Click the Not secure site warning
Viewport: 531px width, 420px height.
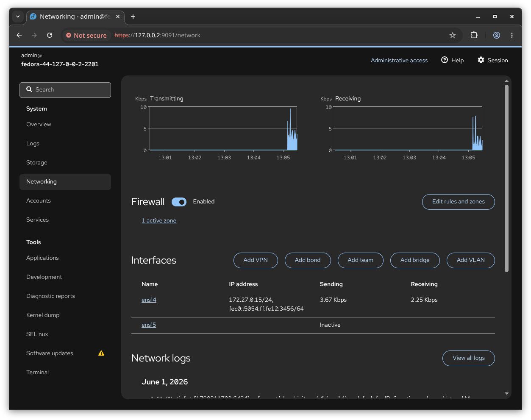coord(86,36)
